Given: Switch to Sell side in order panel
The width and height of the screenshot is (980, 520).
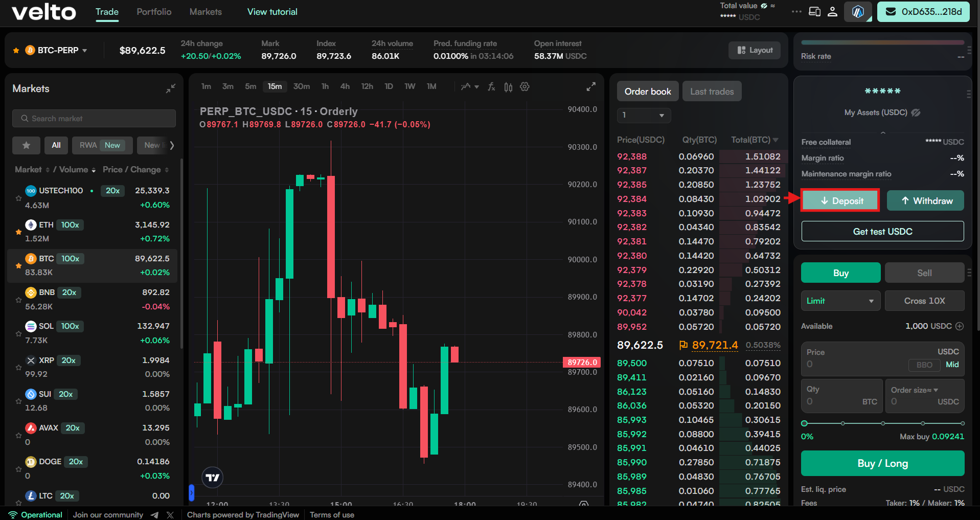Looking at the screenshot, I should (x=924, y=273).
